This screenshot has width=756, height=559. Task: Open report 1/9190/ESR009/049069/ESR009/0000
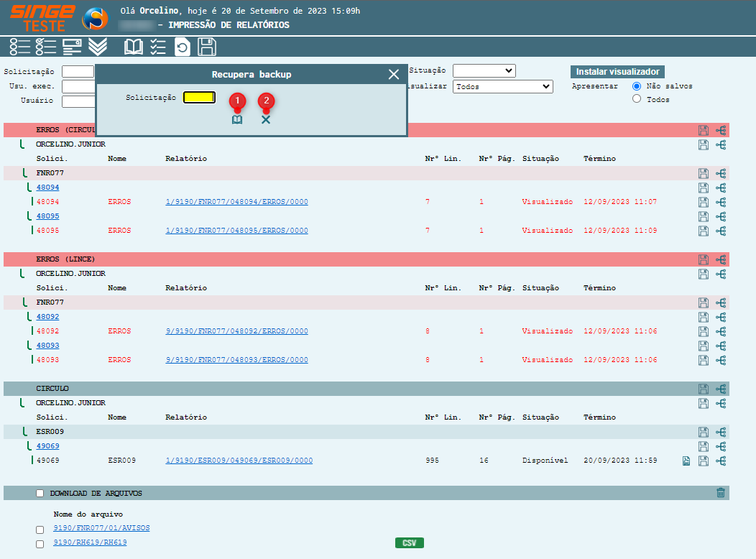click(x=239, y=461)
